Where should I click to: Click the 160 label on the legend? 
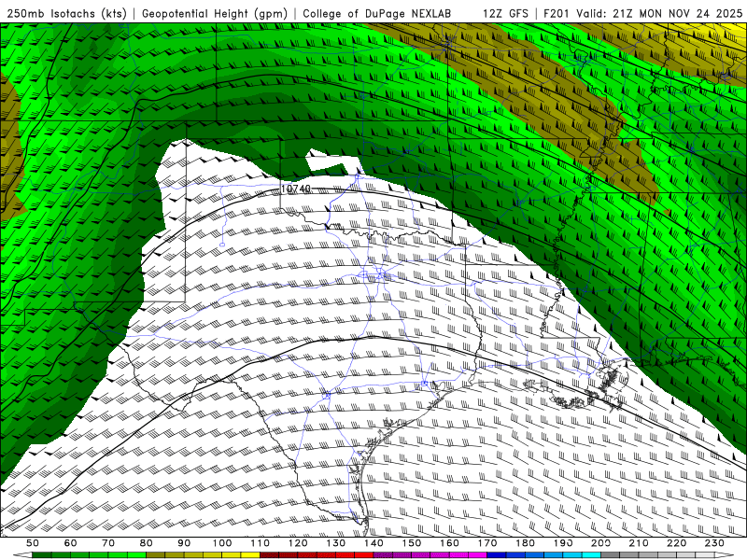449,543
